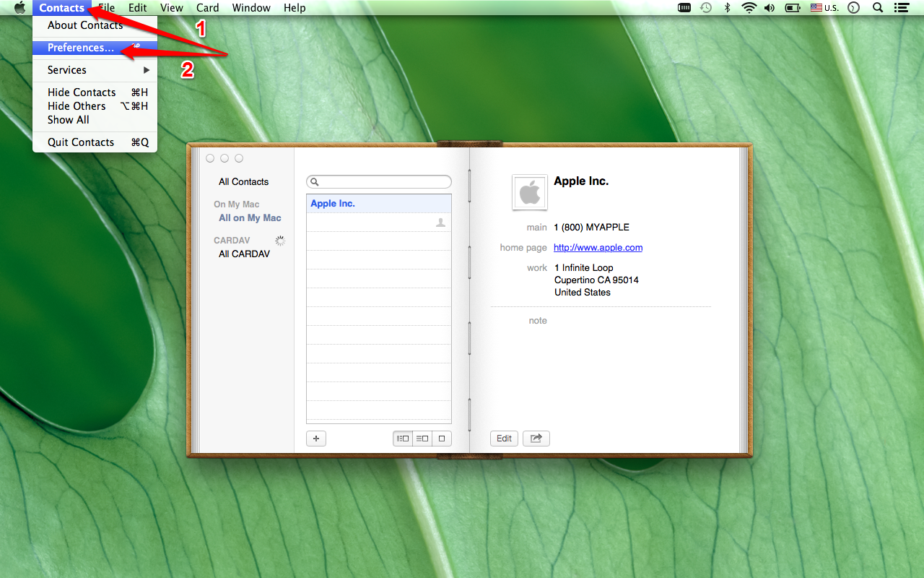Click the share card icon button
This screenshot has height=578, width=924.
tap(536, 438)
